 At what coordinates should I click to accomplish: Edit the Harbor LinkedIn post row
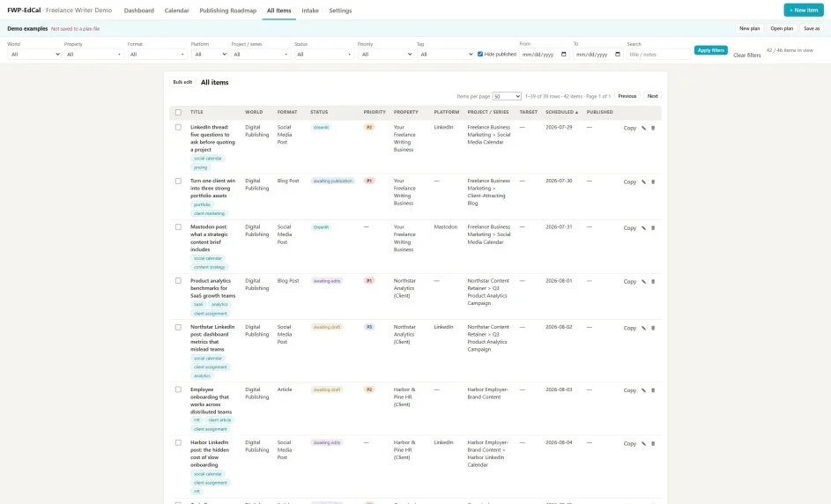coord(643,443)
